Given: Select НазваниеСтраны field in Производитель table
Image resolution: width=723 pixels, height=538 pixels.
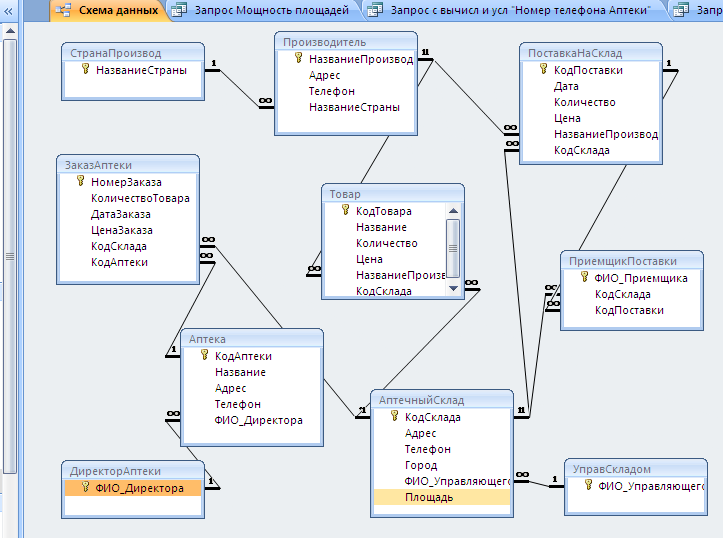Looking at the screenshot, I should point(354,107).
